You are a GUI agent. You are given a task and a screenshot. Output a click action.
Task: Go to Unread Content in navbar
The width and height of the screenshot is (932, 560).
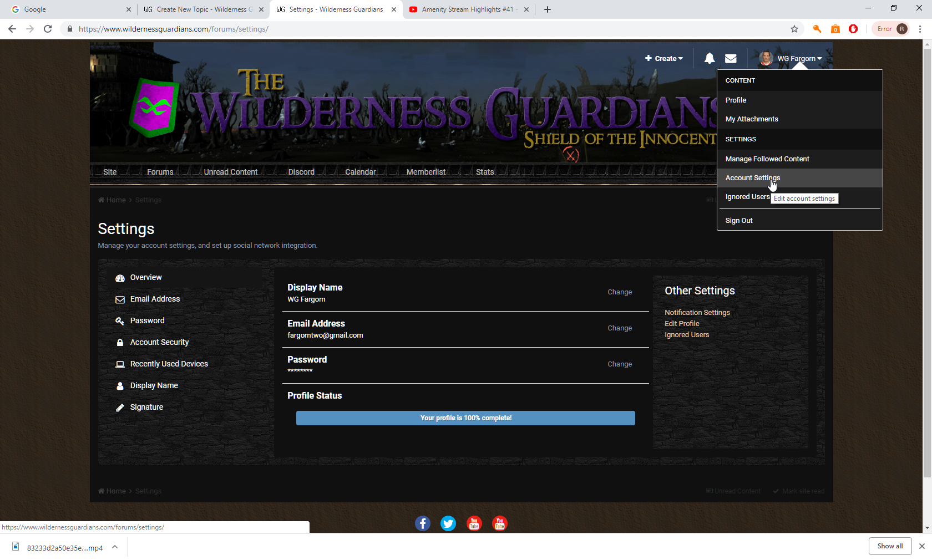pyautogui.click(x=231, y=172)
